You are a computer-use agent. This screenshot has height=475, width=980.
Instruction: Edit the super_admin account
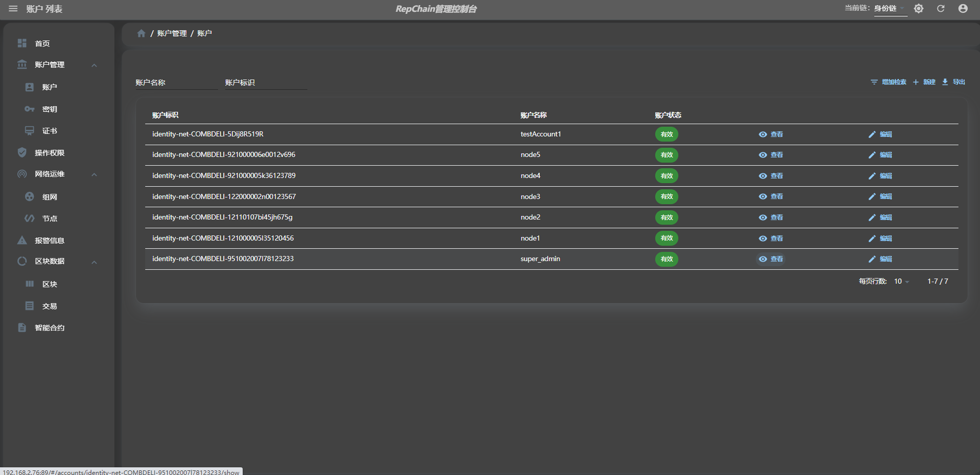coord(880,259)
